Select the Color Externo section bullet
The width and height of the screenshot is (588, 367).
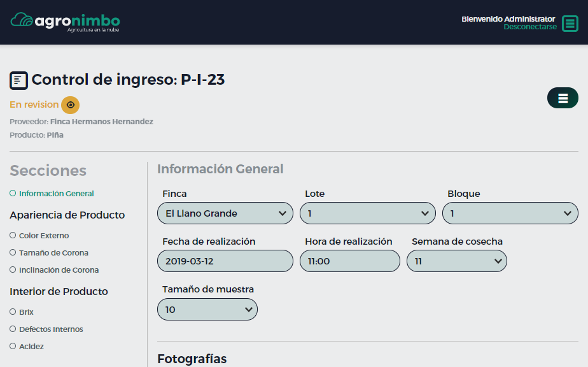13,235
